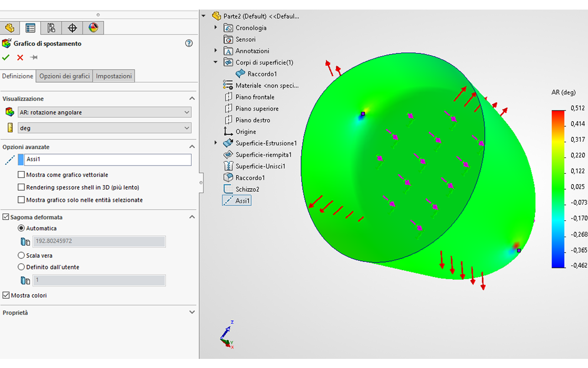Click the pushpin icon to keep panel open
Screen dimensions: 588x368
click(x=34, y=57)
